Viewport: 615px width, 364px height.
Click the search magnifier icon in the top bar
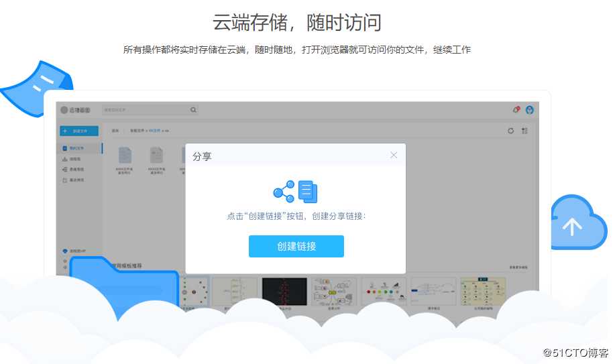(193, 110)
